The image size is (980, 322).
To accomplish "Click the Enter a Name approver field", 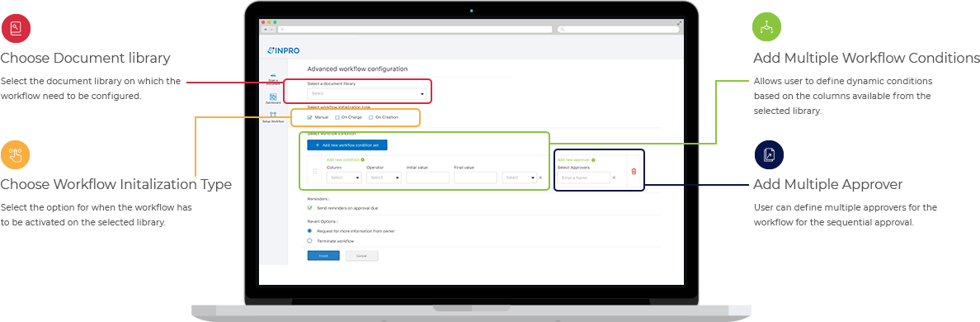I will pyautogui.click(x=583, y=178).
